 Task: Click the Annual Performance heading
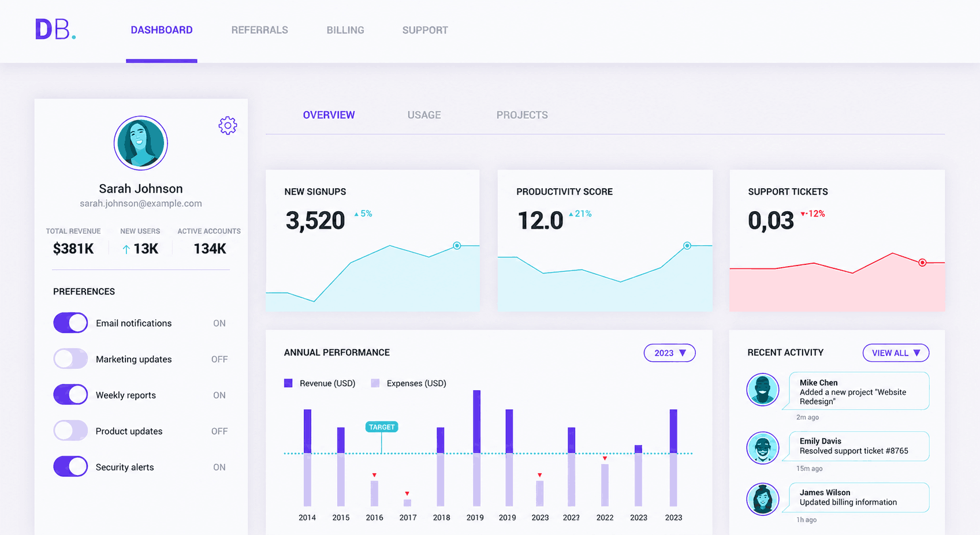pos(337,353)
